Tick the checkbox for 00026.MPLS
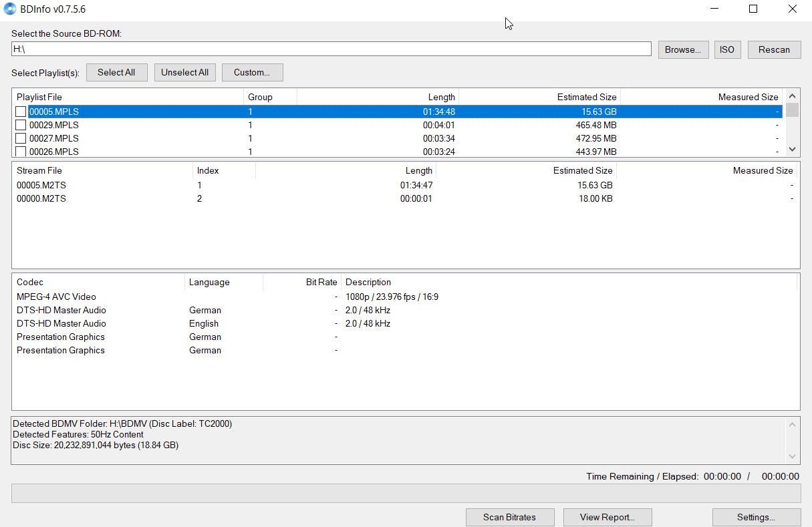Image resolution: width=812 pixels, height=527 pixels. tap(21, 152)
